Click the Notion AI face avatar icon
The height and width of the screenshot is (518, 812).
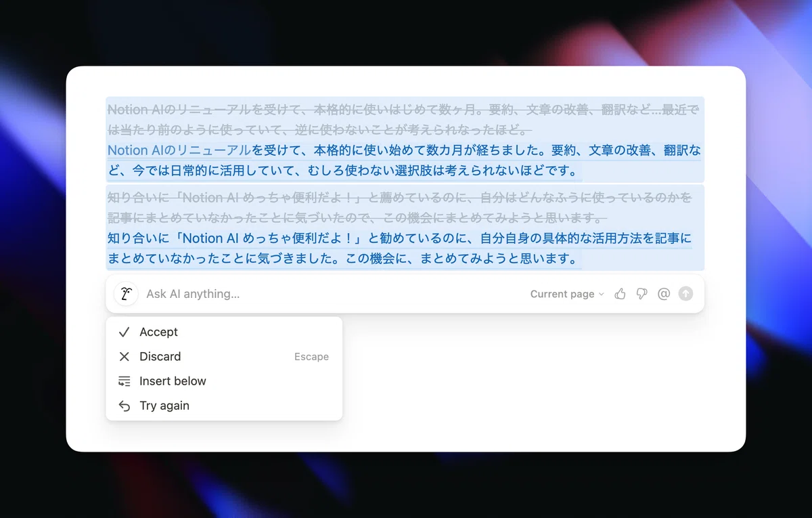(125, 294)
